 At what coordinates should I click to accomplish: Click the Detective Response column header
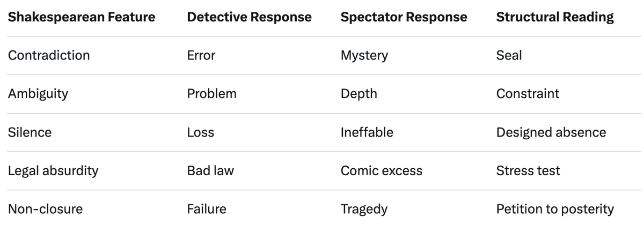(x=249, y=17)
